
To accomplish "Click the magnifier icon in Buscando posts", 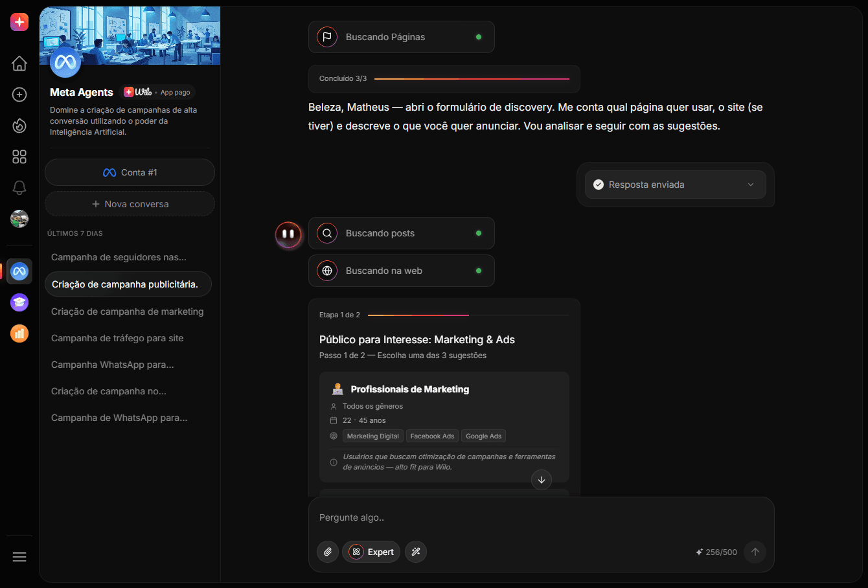I will coord(327,233).
